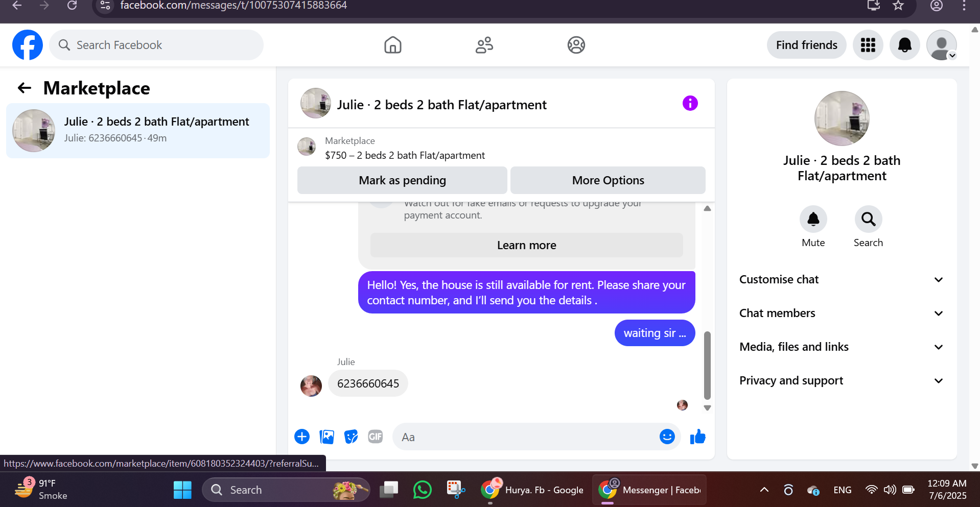Expand the Chat members section
This screenshot has height=507, width=980.
tap(842, 313)
